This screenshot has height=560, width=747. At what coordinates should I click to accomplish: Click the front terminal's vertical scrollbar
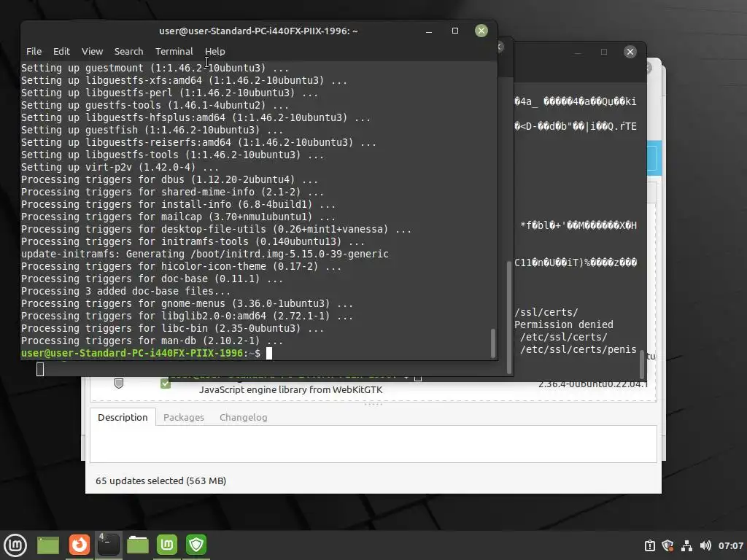pos(493,343)
